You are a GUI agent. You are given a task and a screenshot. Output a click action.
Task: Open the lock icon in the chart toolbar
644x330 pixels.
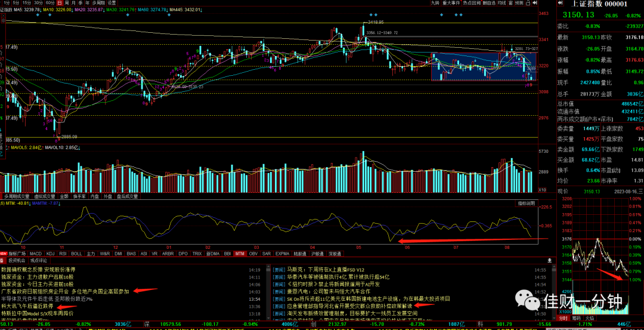pos(527,3)
